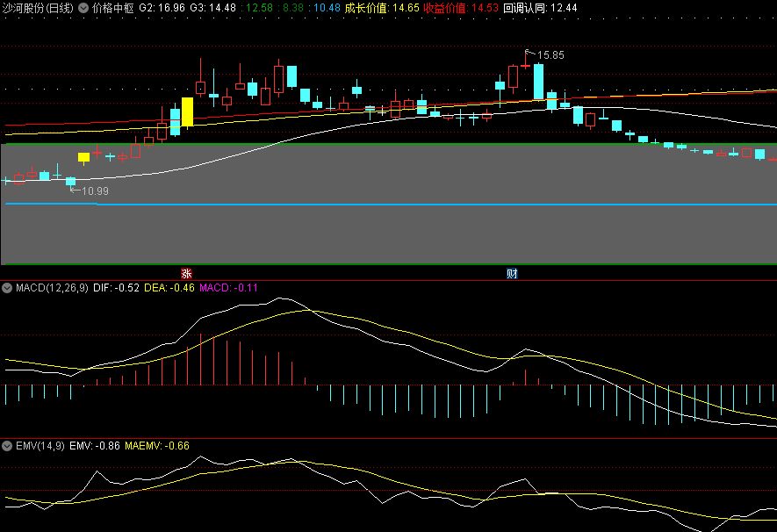The width and height of the screenshot is (777, 532).
Task: Click the 价格中枢 indicator name
Action: click(x=113, y=8)
